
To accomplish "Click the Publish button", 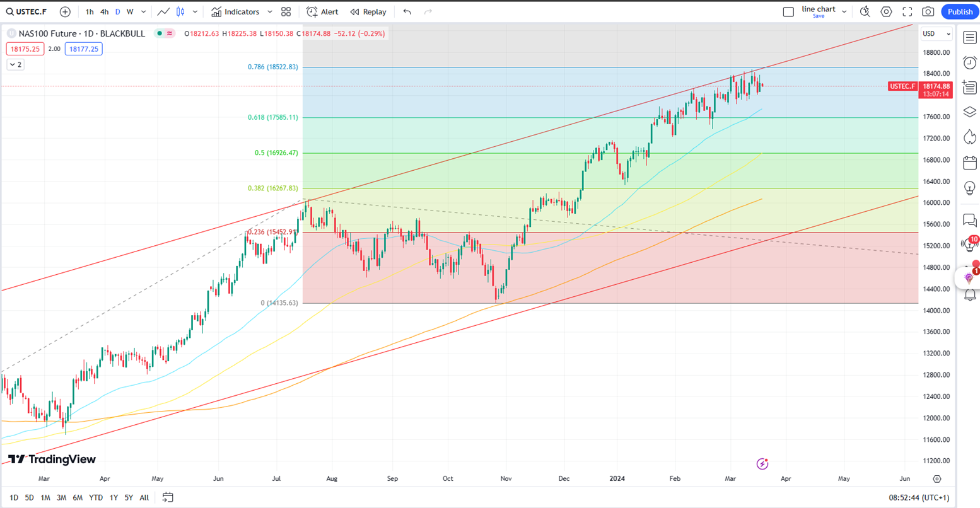I will [960, 12].
